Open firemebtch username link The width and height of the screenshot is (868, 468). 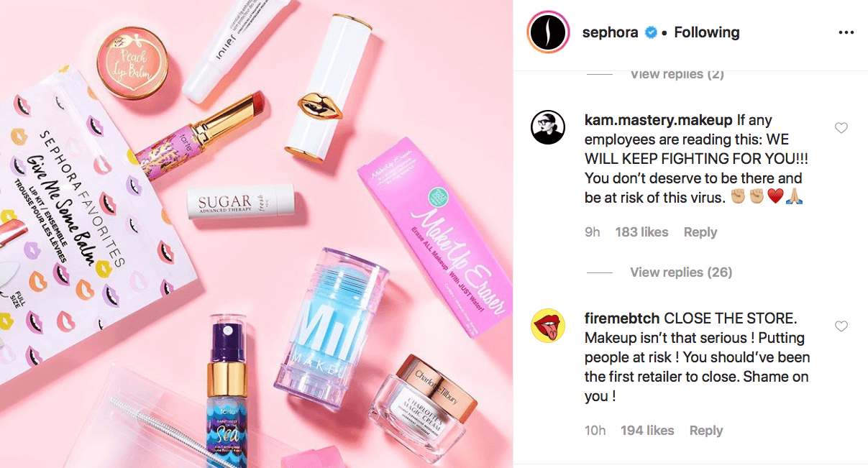(622, 318)
